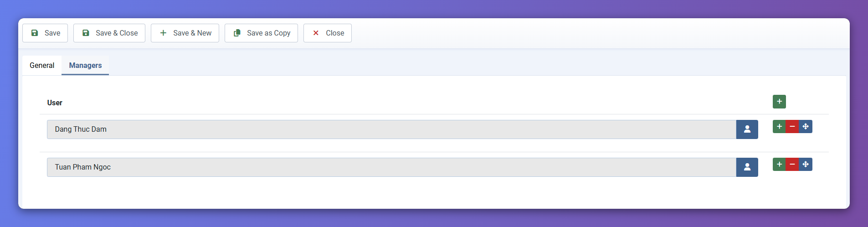Image resolution: width=868 pixels, height=227 pixels.
Task: Open user picker for Tuan Pham Ngoc
Action: pyautogui.click(x=747, y=167)
